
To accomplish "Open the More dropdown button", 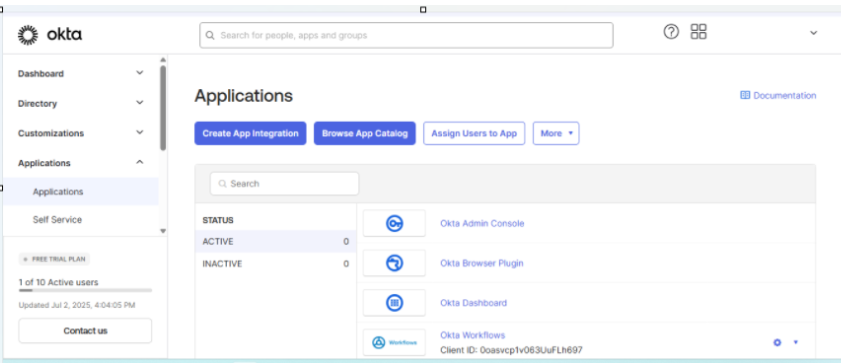I will pyautogui.click(x=556, y=133).
